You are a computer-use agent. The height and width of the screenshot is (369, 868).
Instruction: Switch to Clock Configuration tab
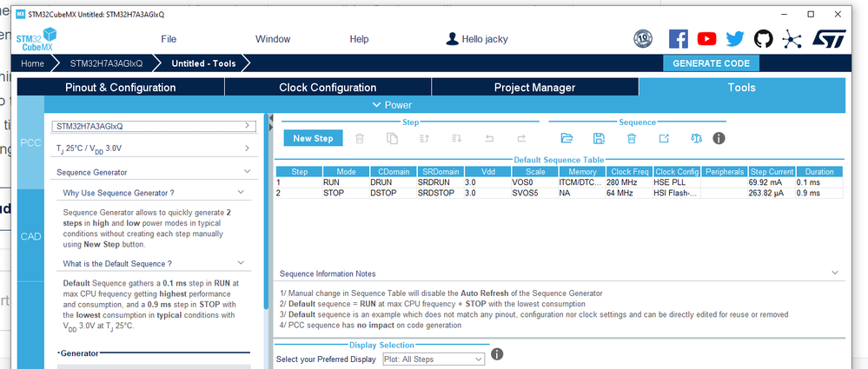point(328,88)
